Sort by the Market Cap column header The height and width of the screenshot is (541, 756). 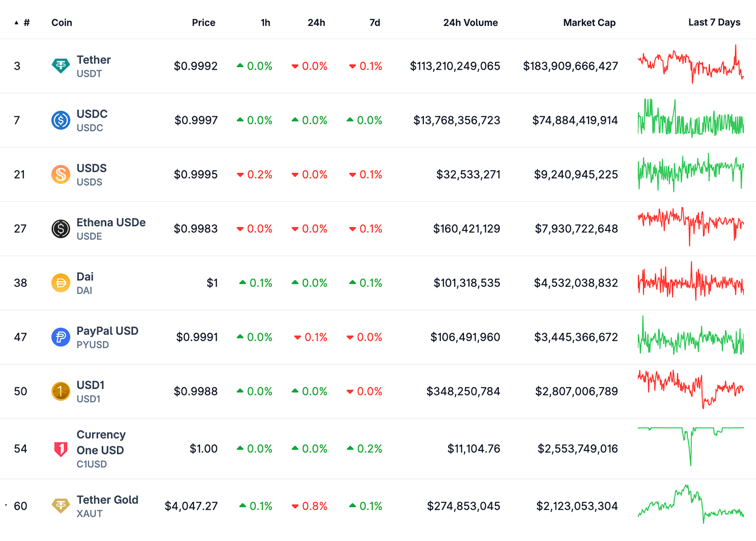click(x=589, y=22)
